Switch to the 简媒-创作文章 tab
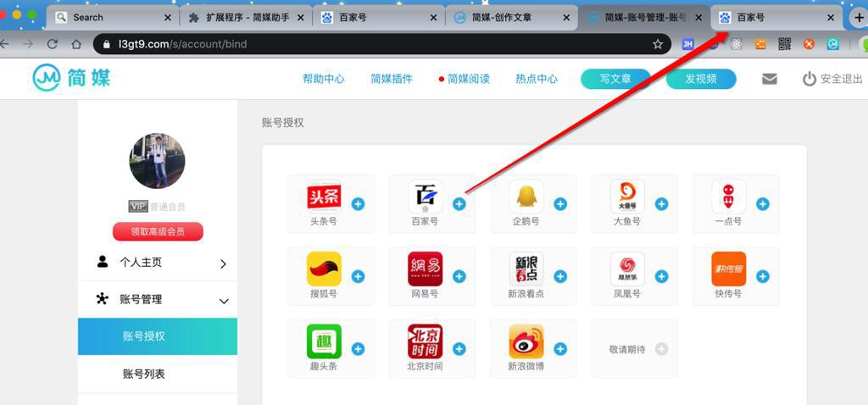Image resolution: width=868 pixels, height=405 pixels. coord(512,18)
